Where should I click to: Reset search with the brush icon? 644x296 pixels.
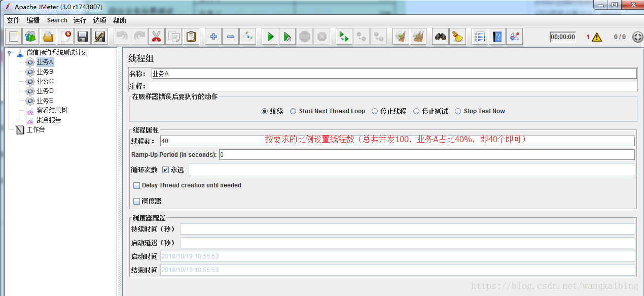point(458,37)
